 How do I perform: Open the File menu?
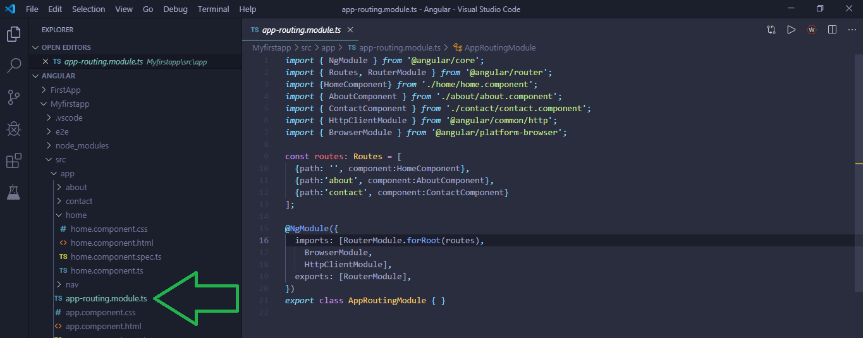tap(32, 9)
